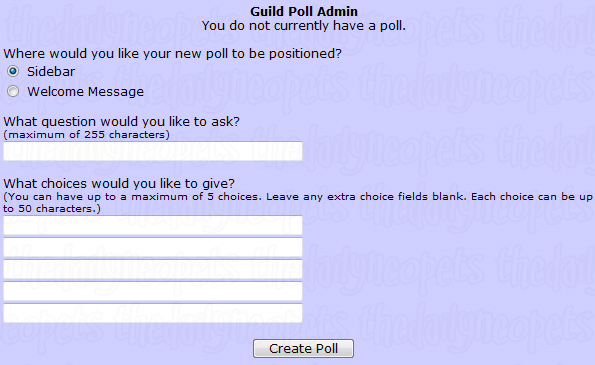Viewport: 595px width, 365px height.
Task: Select the Sidebar radio button
Action: click(x=13, y=71)
